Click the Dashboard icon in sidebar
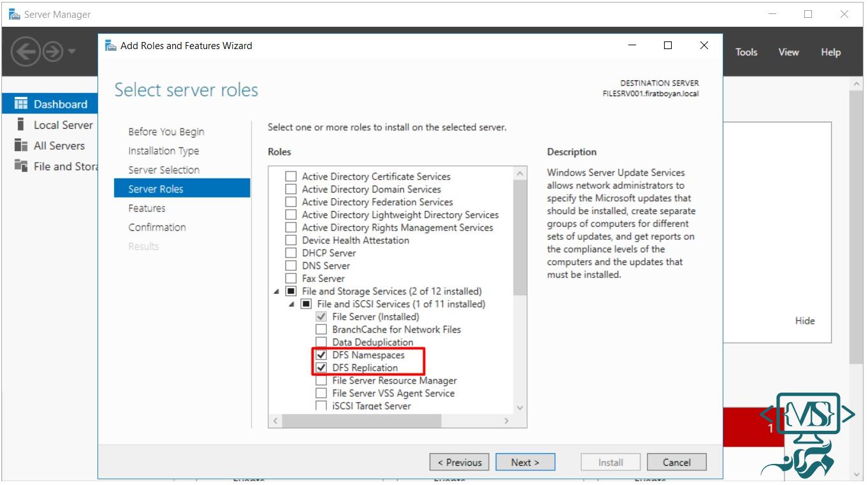Viewport: 868px width, 485px height. [x=21, y=104]
